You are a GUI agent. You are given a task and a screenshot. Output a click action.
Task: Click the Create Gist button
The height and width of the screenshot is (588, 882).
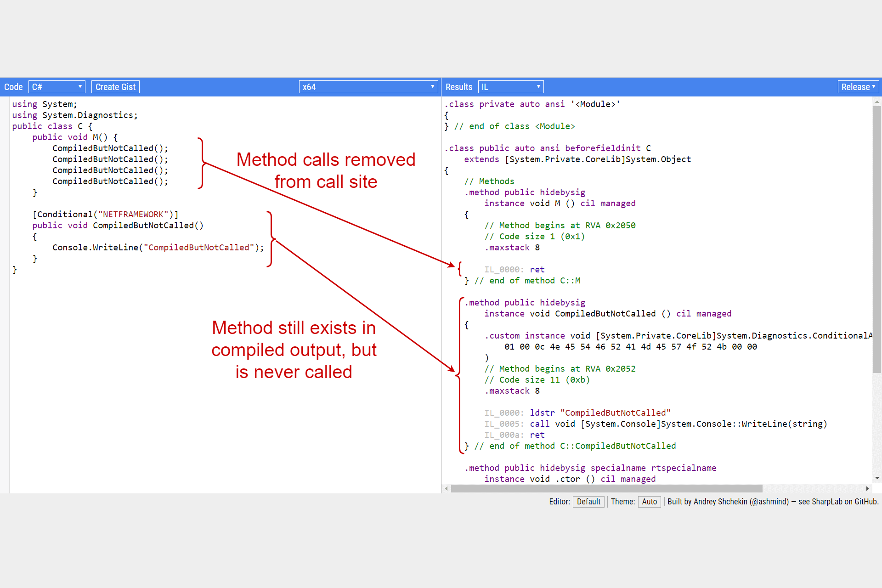click(x=115, y=87)
